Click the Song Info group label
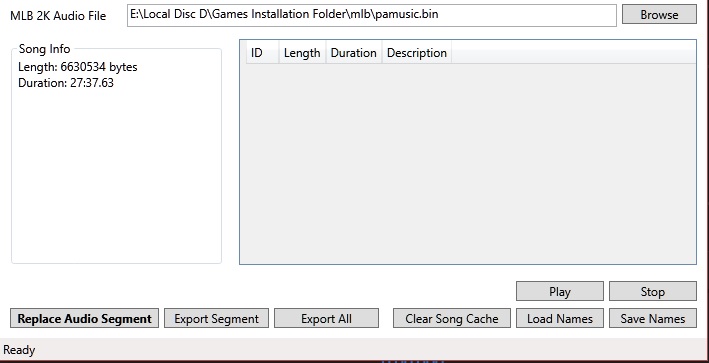This screenshot has width=709, height=363. click(44, 49)
